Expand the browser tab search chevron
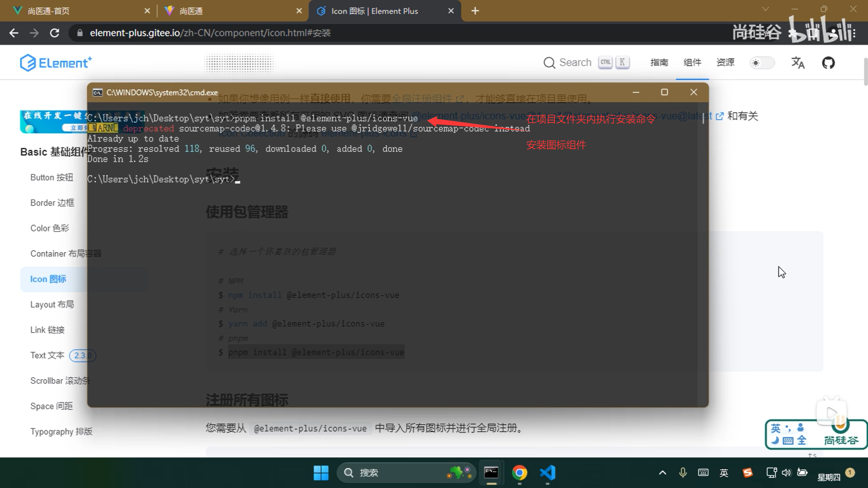Viewport: 868px width, 488px height. pyautogui.click(x=765, y=9)
